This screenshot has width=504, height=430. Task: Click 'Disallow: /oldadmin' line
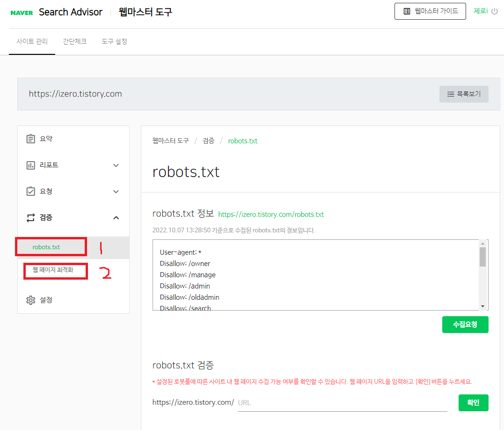click(x=190, y=297)
